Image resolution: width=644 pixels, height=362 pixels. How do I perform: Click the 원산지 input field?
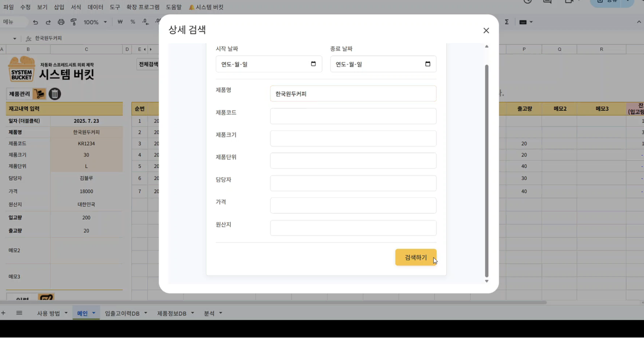(x=353, y=227)
